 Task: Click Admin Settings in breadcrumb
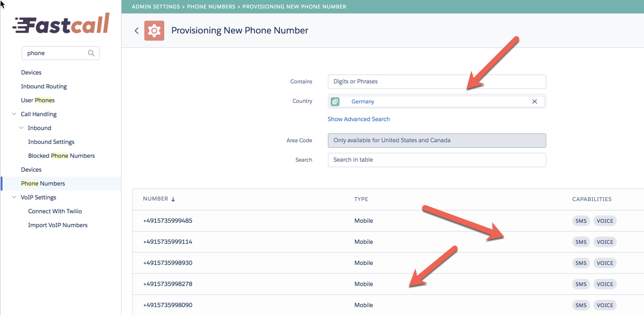coord(156,7)
